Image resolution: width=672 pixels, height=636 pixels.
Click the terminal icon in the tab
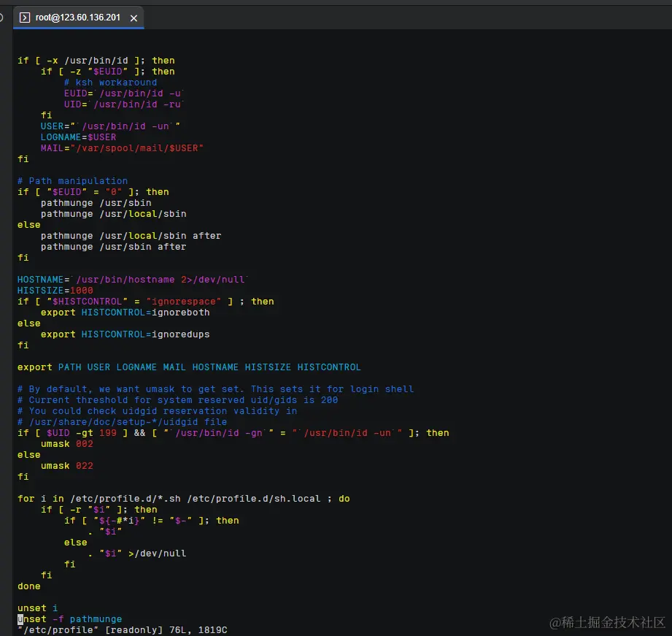(x=25, y=18)
